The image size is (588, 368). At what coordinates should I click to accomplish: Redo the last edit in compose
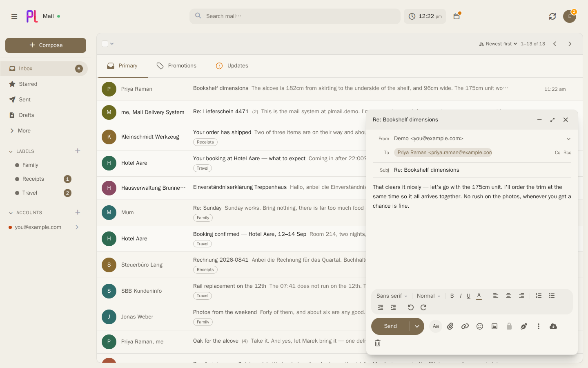423,307
